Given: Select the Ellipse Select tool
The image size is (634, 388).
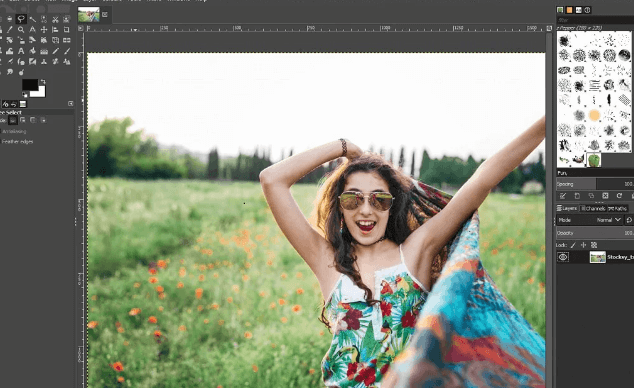Looking at the screenshot, I should tap(10, 19).
